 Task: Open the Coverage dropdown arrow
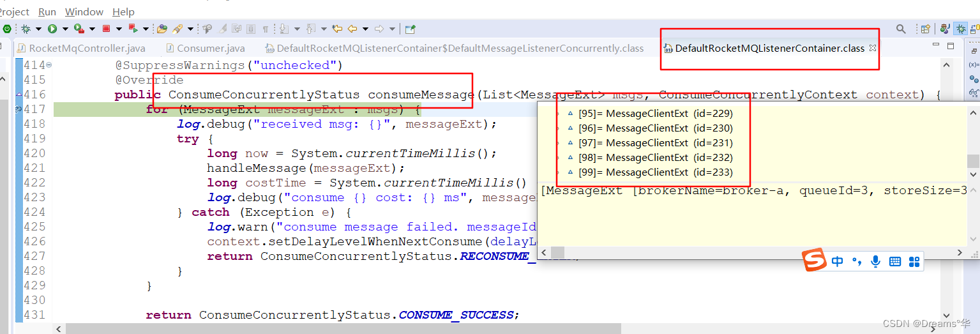pyautogui.click(x=91, y=29)
